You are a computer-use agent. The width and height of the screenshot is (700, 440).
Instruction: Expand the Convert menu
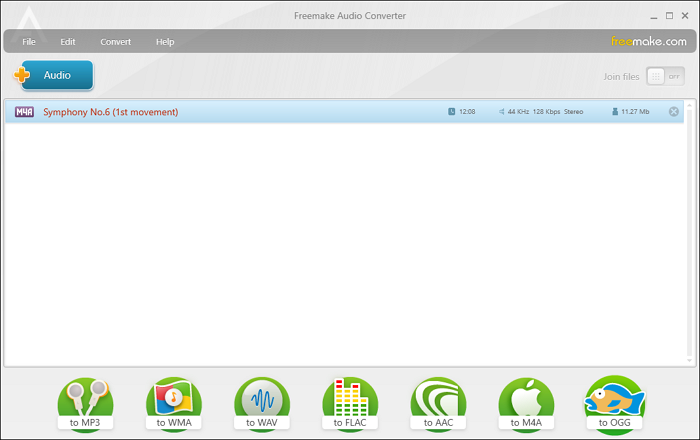pyautogui.click(x=115, y=42)
